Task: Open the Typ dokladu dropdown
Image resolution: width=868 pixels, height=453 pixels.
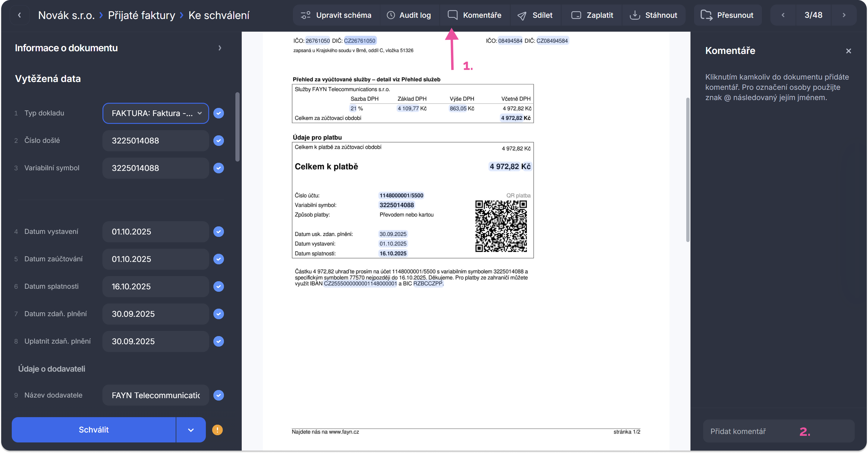Action: point(156,113)
